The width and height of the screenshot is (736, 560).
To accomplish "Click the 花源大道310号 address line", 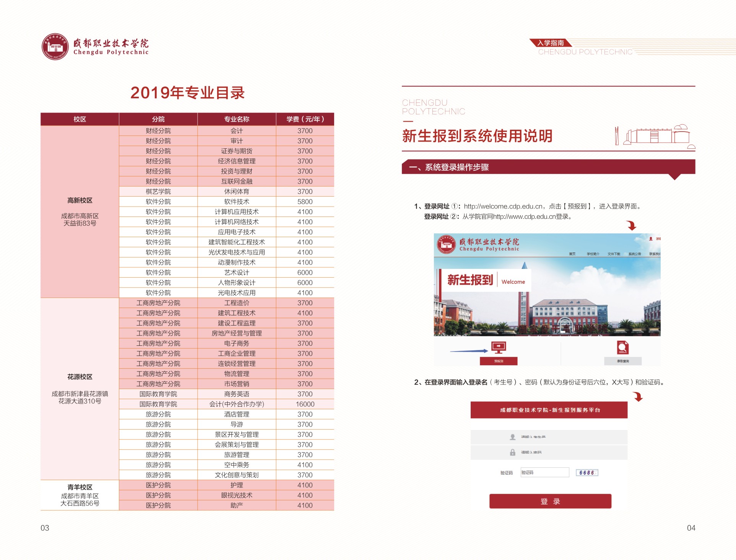I will point(80,401).
